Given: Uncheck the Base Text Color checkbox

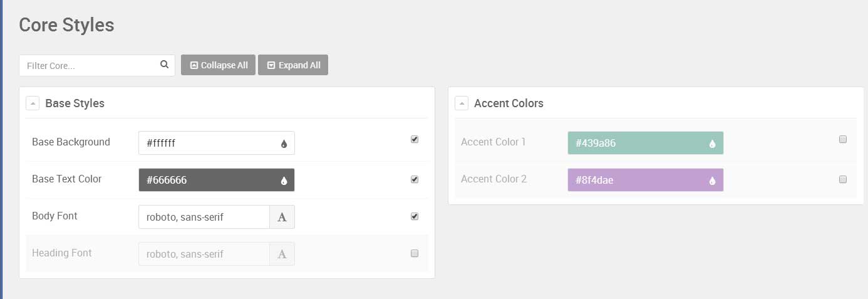Looking at the screenshot, I should coord(415,179).
